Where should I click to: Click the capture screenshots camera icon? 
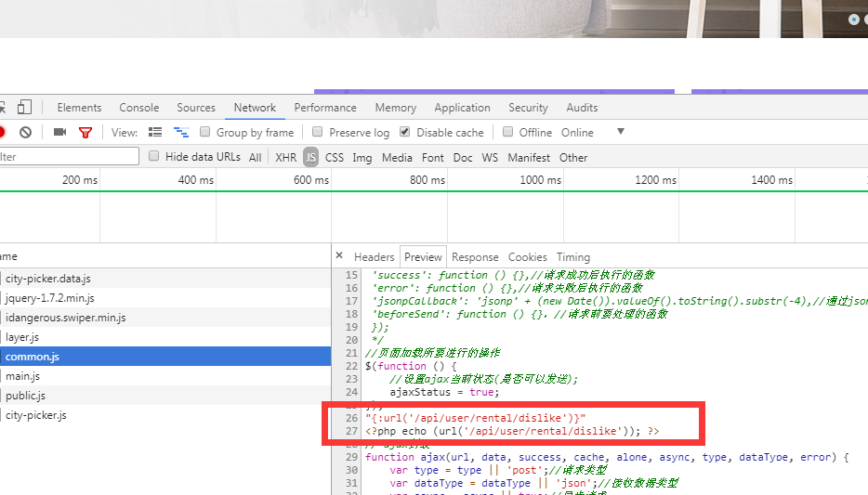coord(60,133)
